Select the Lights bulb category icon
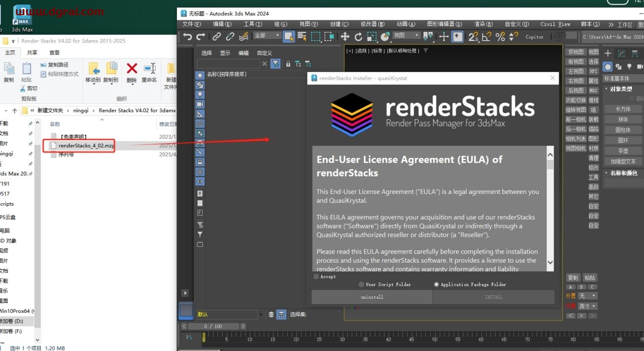 [629, 67]
